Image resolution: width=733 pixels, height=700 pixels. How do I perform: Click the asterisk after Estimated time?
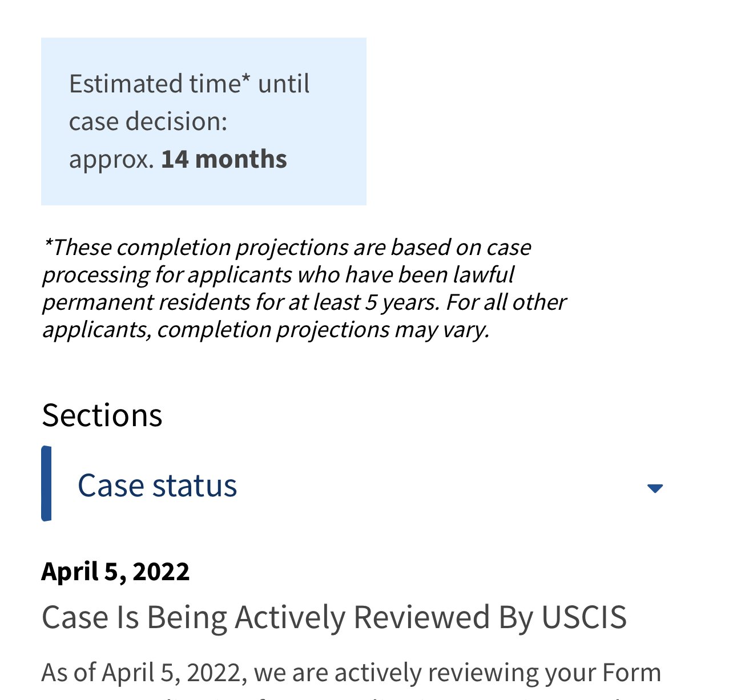[x=245, y=79]
